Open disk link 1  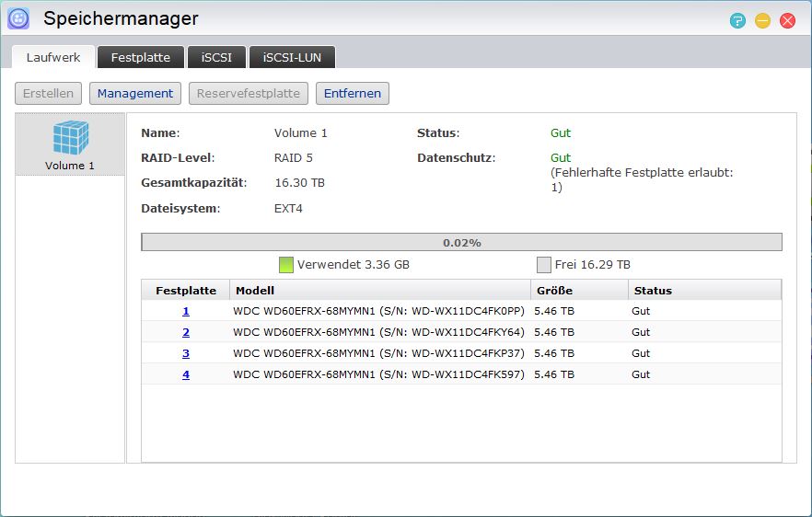[x=186, y=311]
